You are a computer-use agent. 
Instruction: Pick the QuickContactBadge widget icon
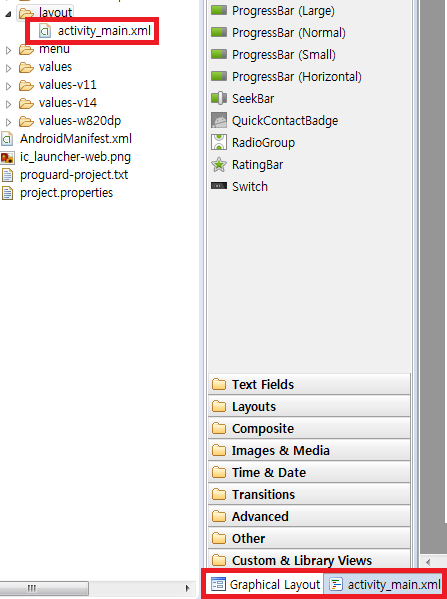(x=219, y=120)
